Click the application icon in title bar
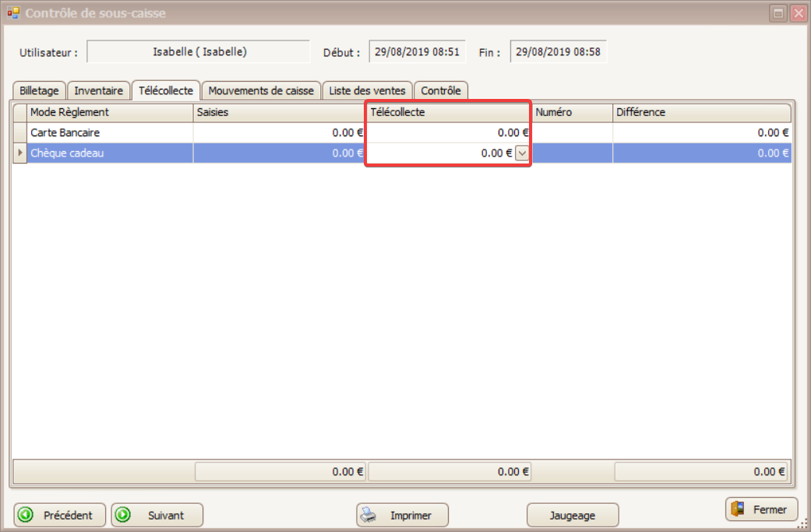The image size is (811, 532). (13, 12)
